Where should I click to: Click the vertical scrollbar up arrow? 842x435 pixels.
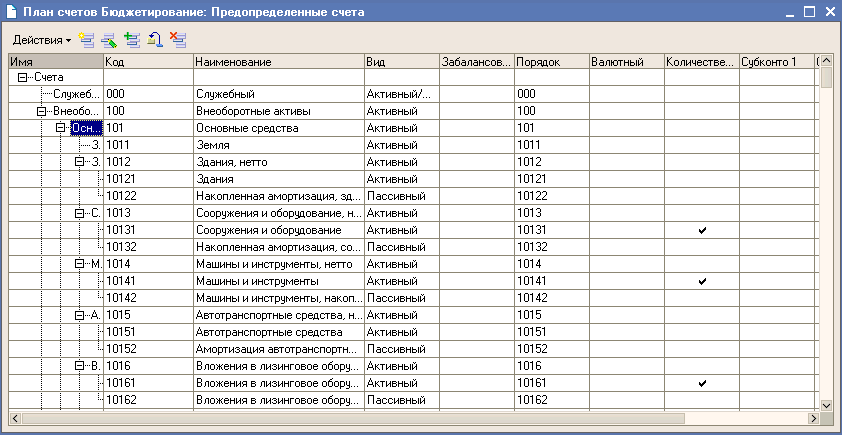tap(826, 60)
